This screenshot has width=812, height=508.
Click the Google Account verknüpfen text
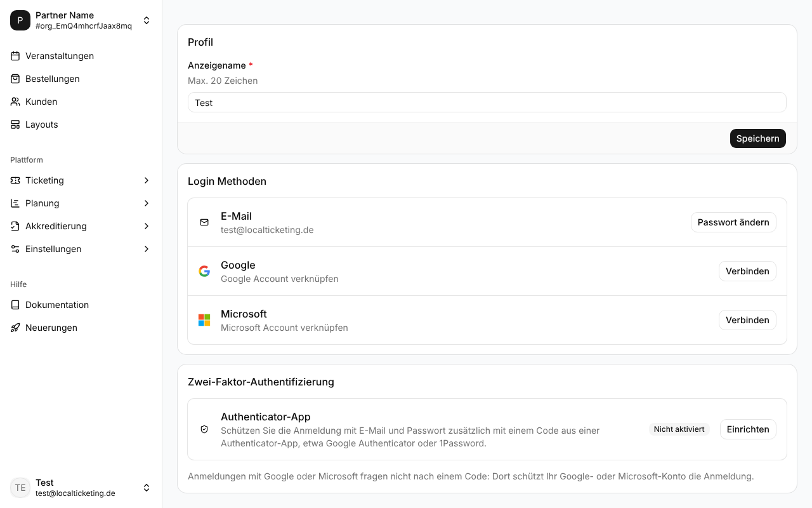(280, 279)
